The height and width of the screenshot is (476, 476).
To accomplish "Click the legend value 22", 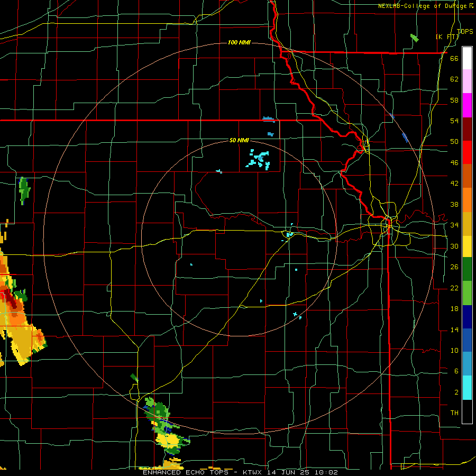I will pos(454,288).
